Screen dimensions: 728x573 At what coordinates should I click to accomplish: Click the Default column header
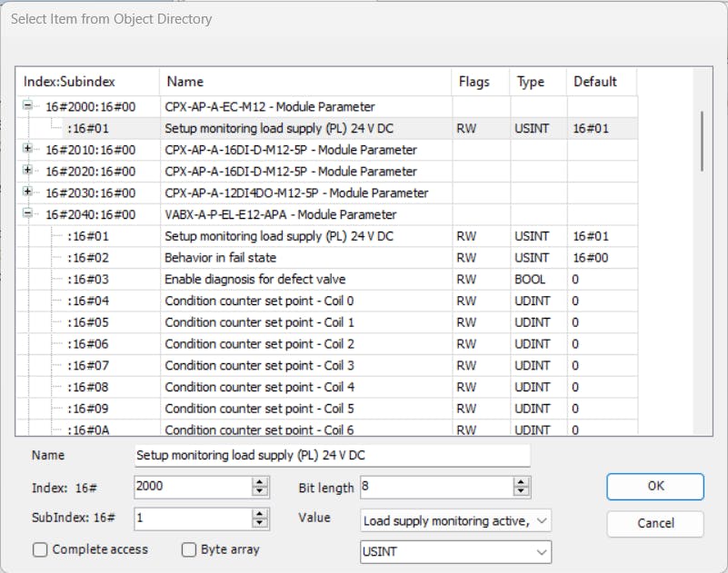(602, 82)
